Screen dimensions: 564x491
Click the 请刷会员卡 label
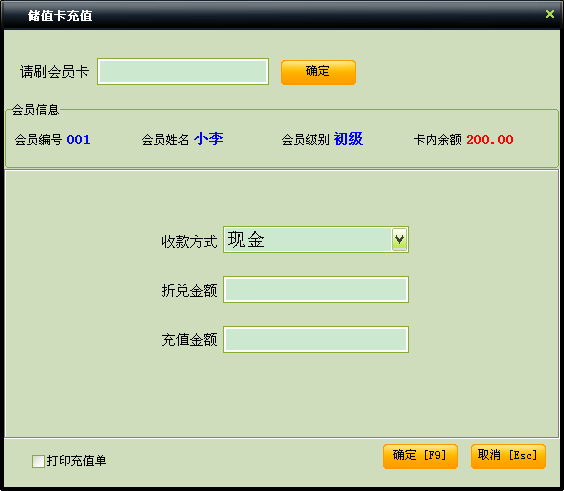pyautogui.click(x=54, y=72)
